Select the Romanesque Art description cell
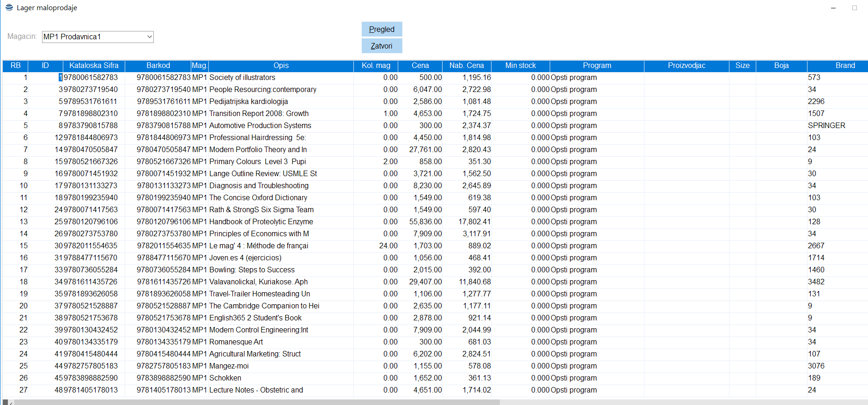868x405 pixels. click(236, 342)
